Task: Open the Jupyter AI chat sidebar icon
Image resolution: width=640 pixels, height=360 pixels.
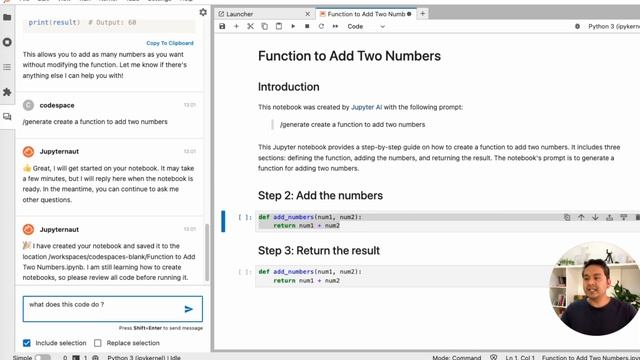Action: click(7, 117)
